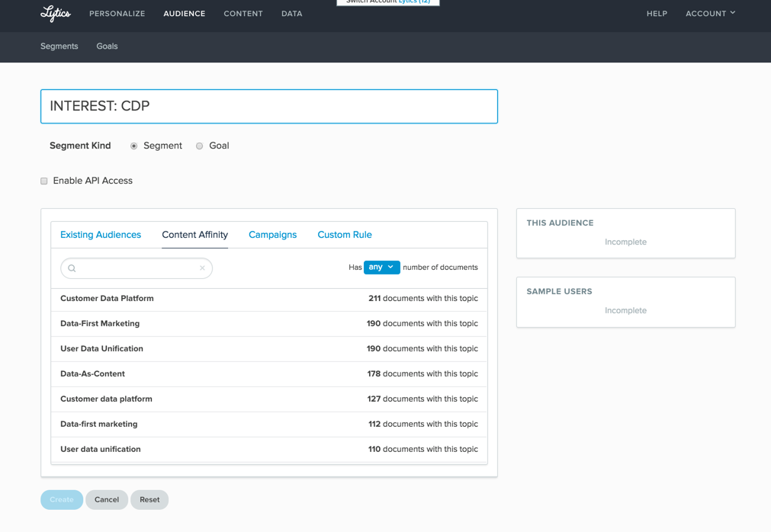Open the Personalize menu

coord(117,14)
